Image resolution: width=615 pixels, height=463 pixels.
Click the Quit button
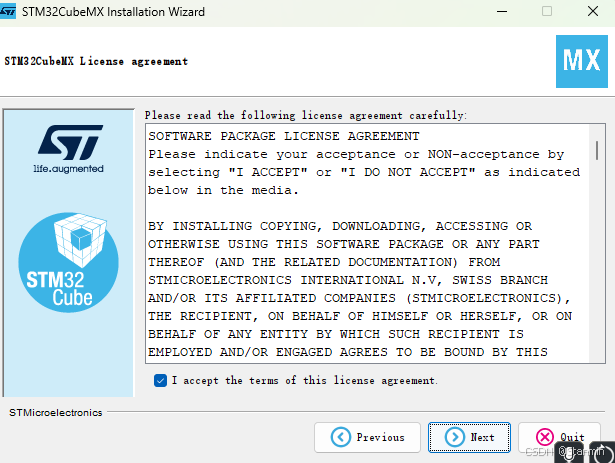559,437
